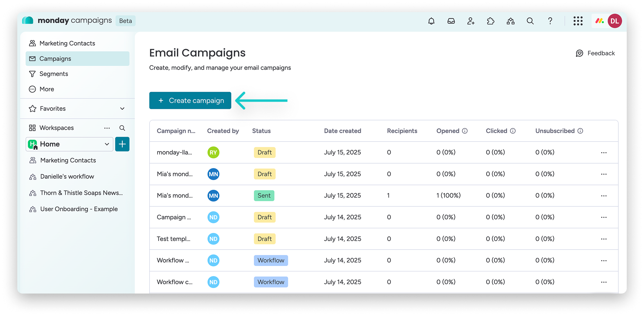
Task: Click the Feedback chat icon
Action: 579,53
